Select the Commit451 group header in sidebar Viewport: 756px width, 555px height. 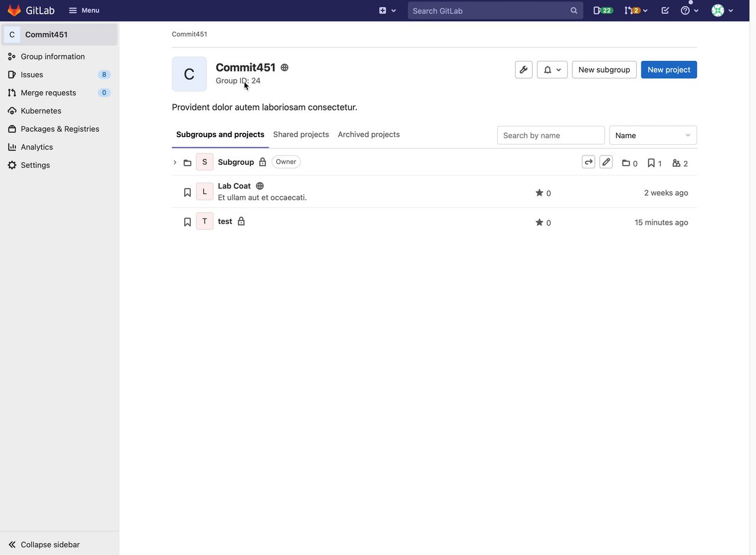tap(59, 35)
